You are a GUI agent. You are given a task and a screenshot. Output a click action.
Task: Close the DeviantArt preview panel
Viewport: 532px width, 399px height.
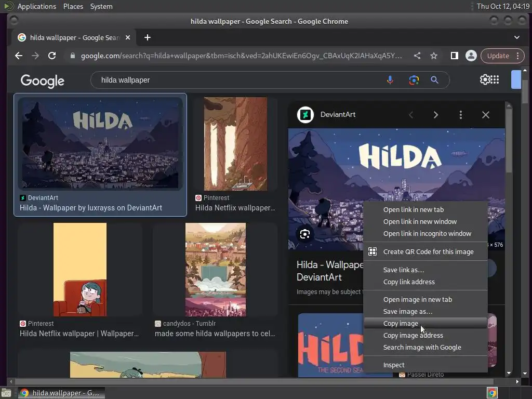tap(486, 115)
